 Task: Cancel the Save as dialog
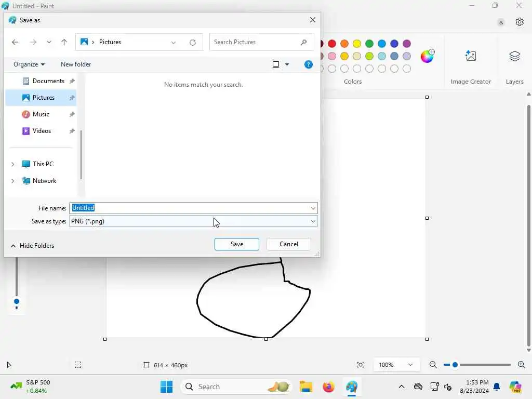tap(289, 244)
